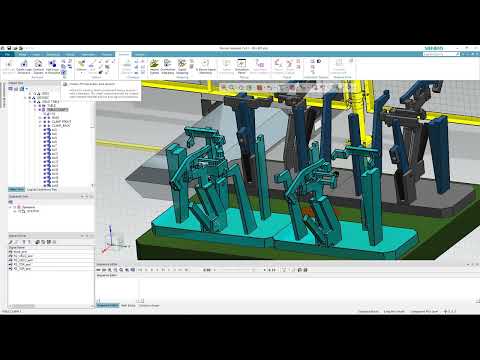
Task: Pin the Operation Tree panel
Action: pyautogui.click(x=86, y=196)
